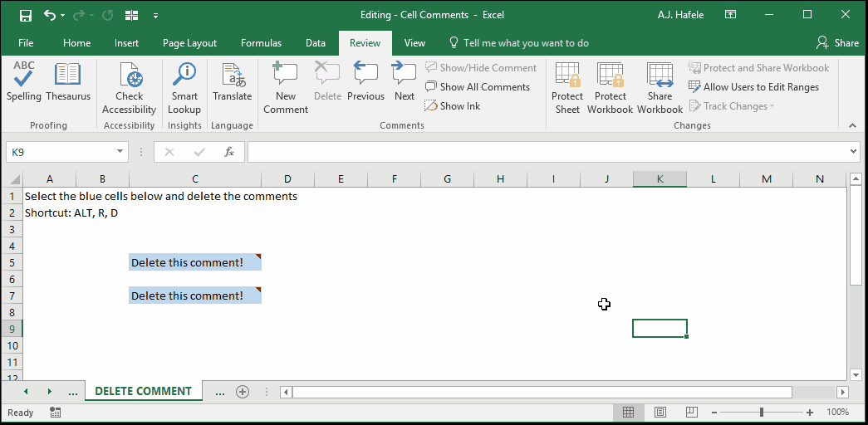This screenshot has width=868, height=425.
Task: Click the vertical scrollbar up arrow
Action: click(x=856, y=179)
